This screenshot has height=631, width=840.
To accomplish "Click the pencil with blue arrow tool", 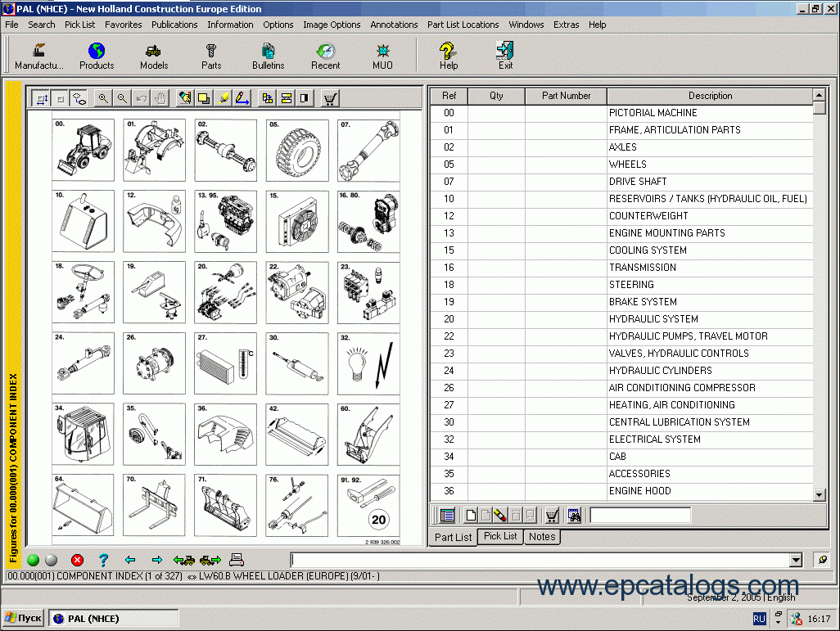I will pyautogui.click(x=242, y=98).
